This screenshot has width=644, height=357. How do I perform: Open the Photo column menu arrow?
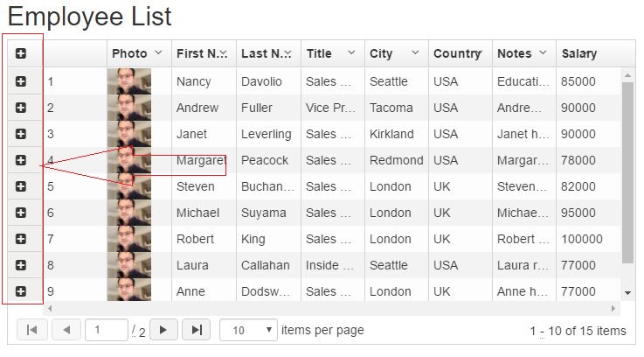[158, 53]
